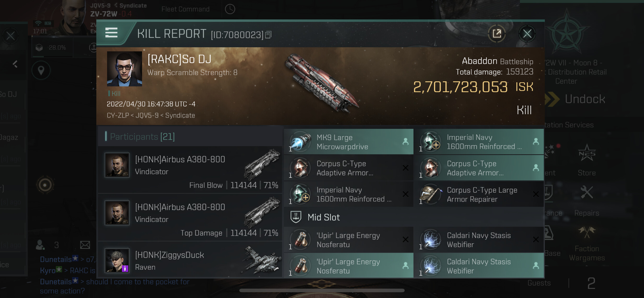Expand the Participants [21] list
This screenshot has height=298, width=644.
(142, 137)
